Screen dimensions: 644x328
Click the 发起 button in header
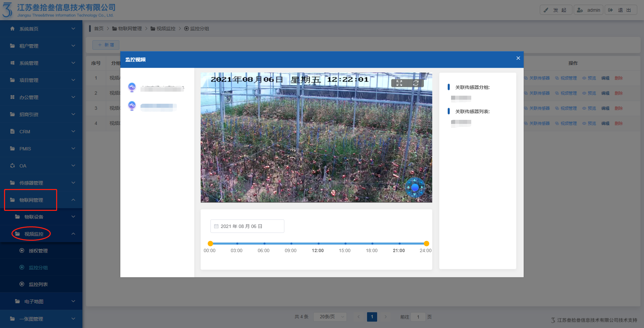point(556,10)
